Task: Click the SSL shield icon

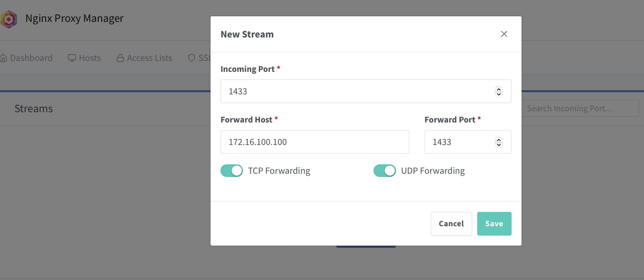Action: click(x=191, y=58)
